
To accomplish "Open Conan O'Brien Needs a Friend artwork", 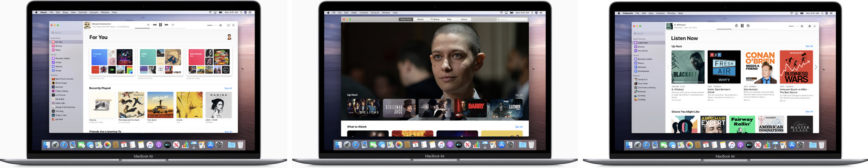I will (x=760, y=67).
